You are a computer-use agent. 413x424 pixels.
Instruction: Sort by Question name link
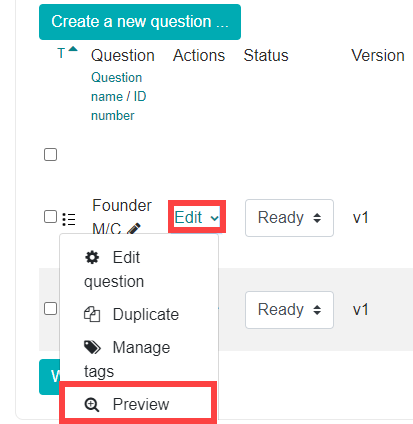click(x=117, y=87)
